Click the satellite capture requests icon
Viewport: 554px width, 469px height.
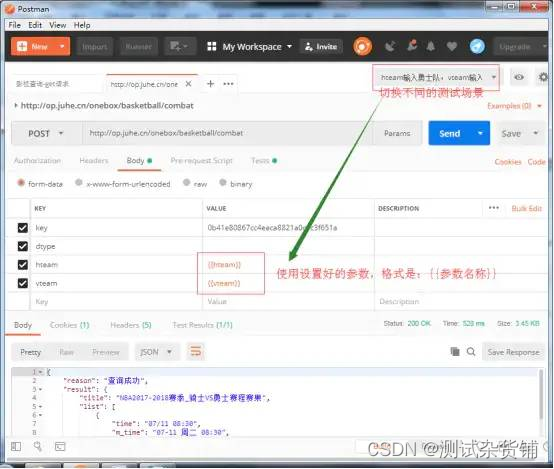pos(390,46)
